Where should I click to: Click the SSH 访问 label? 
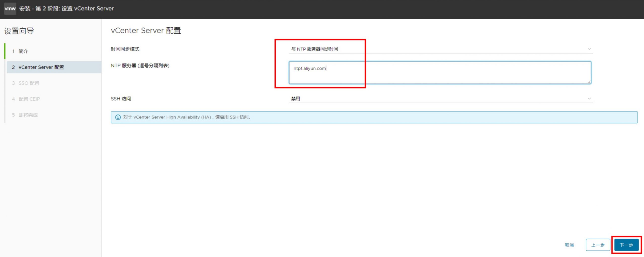(121, 99)
